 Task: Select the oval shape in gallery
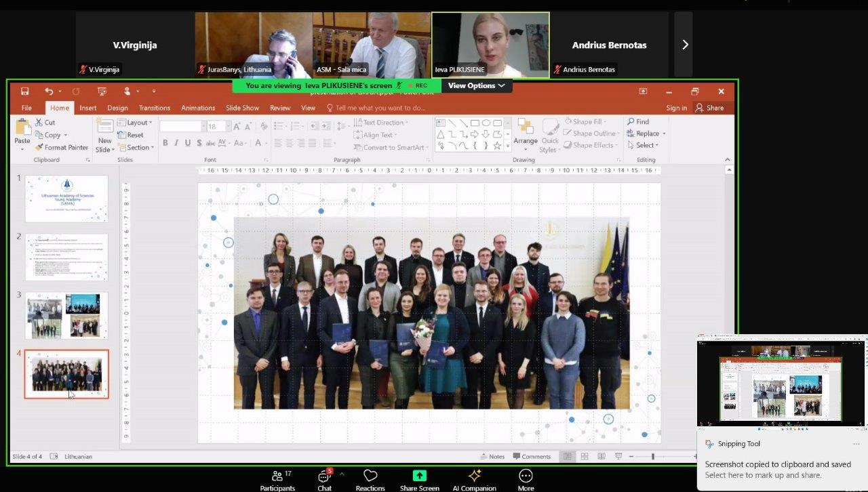tap(486, 123)
